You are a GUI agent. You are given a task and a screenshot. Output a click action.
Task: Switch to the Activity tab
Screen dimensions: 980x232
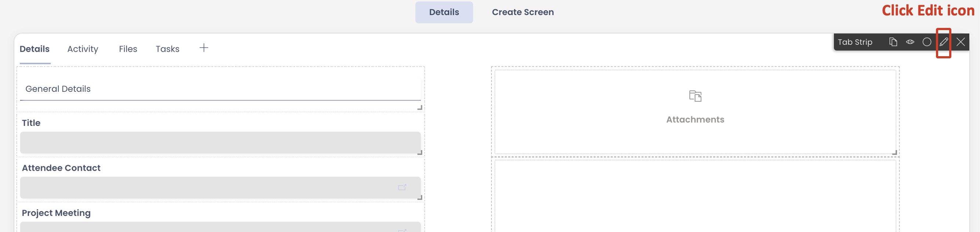(83, 49)
